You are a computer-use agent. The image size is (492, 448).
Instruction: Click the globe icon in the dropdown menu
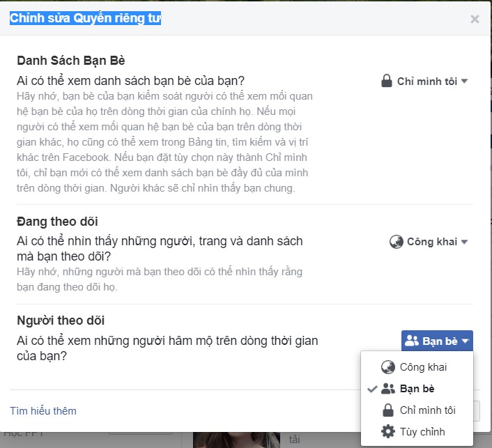pyautogui.click(x=388, y=367)
